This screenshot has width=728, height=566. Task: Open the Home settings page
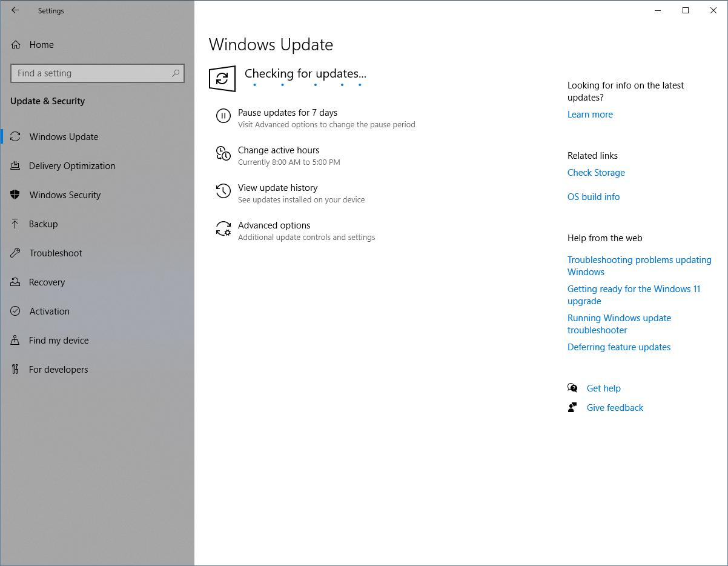pyautogui.click(x=98, y=44)
